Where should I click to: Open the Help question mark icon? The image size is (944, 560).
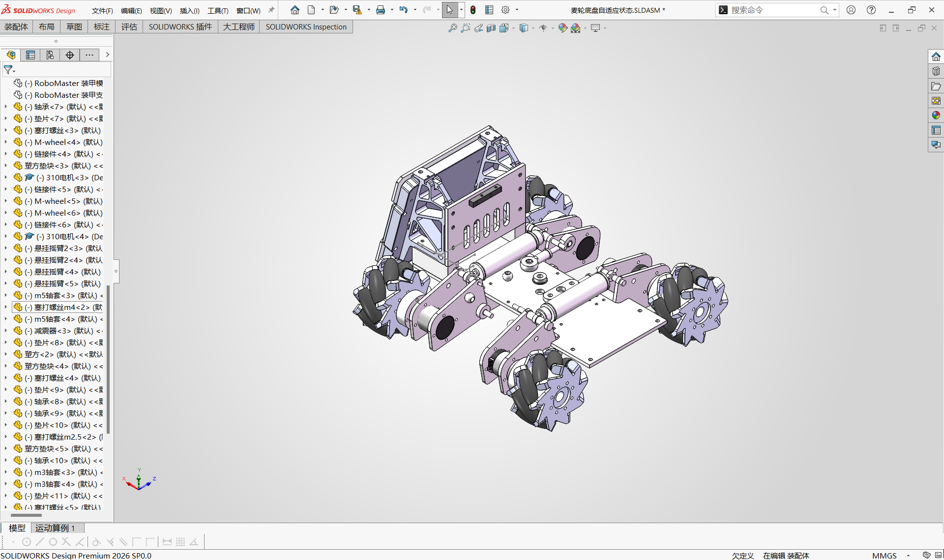(871, 10)
